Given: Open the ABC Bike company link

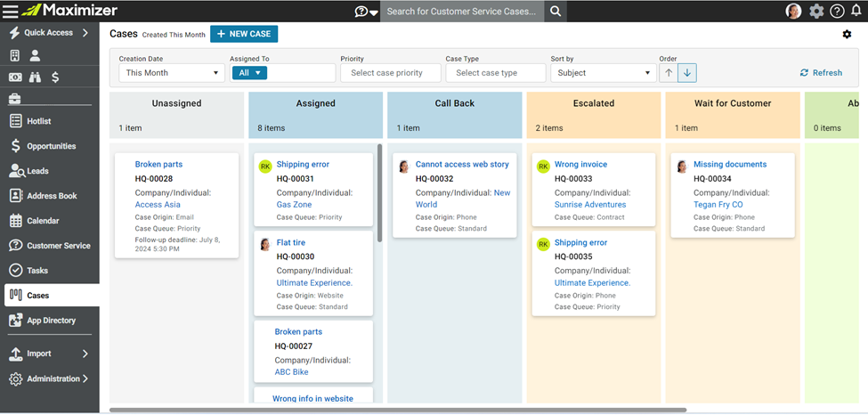Looking at the screenshot, I should [292, 372].
